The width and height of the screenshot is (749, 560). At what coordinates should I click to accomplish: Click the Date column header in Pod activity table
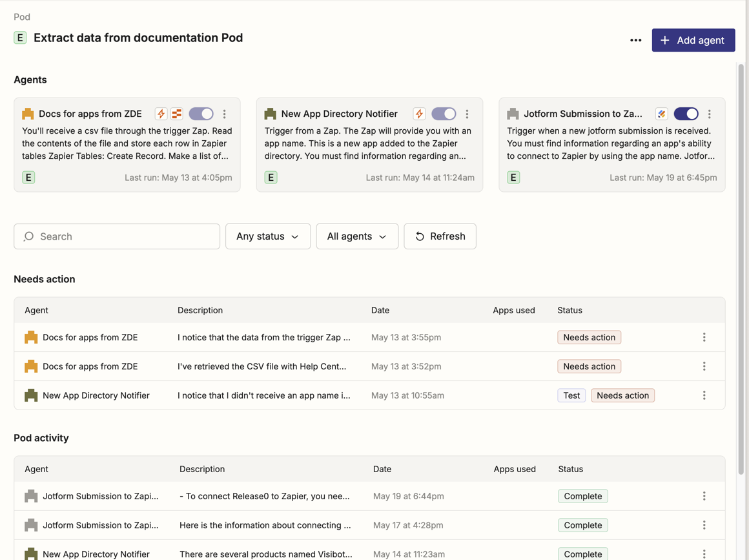[382, 469]
